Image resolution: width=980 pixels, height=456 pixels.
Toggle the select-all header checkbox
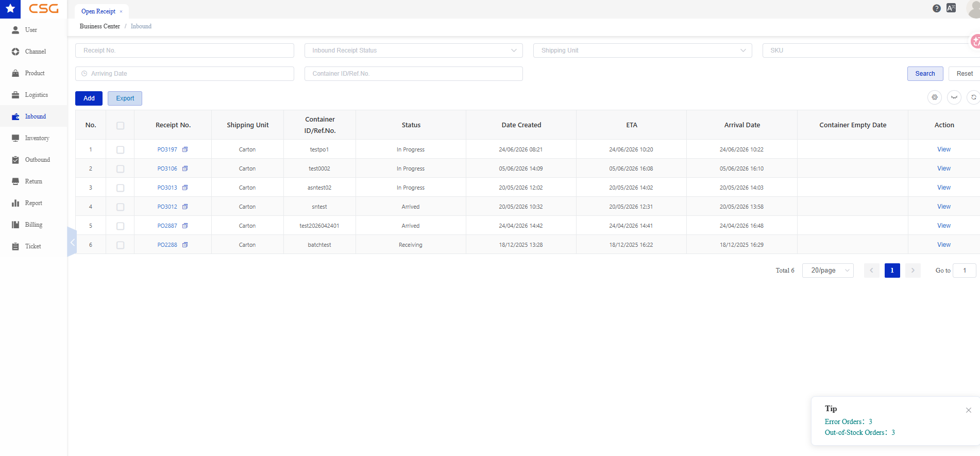point(120,125)
